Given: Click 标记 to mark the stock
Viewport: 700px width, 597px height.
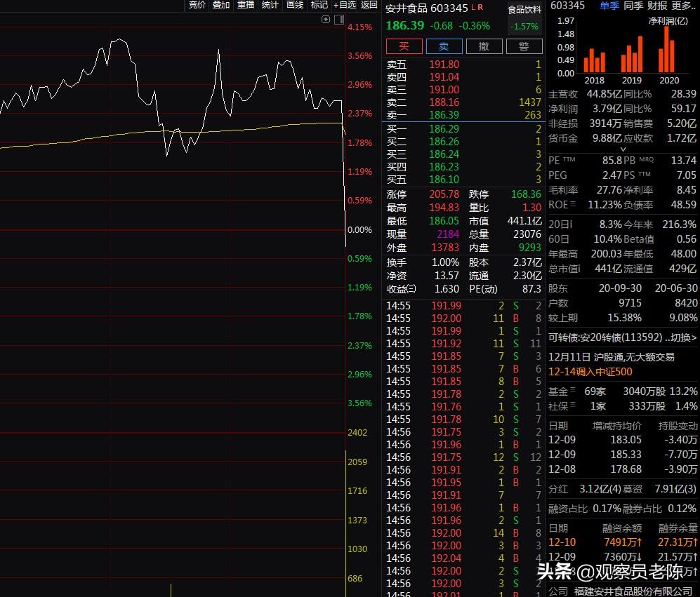Looking at the screenshot, I should [319, 5].
